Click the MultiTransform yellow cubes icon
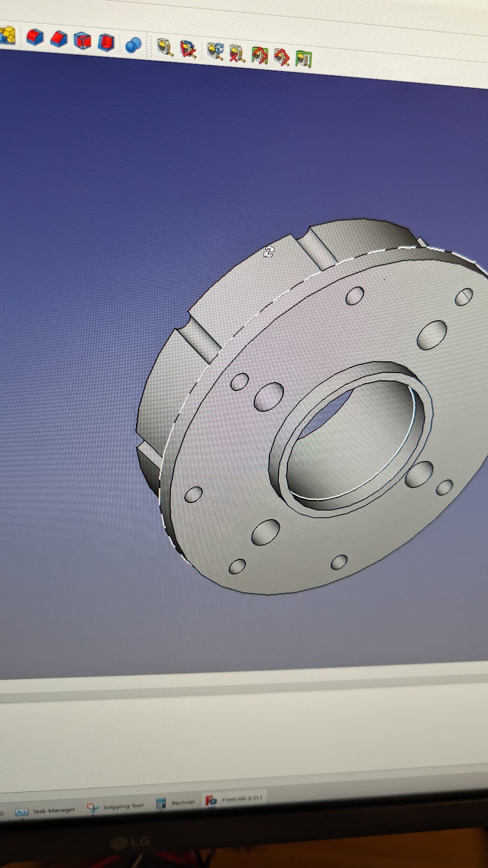Image resolution: width=488 pixels, height=868 pixels. pos(8,36)
